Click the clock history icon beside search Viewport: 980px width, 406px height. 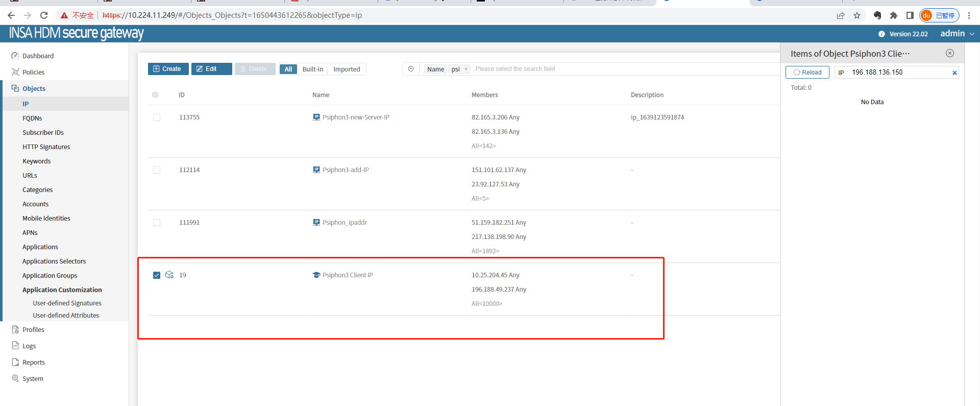(411, 69)
